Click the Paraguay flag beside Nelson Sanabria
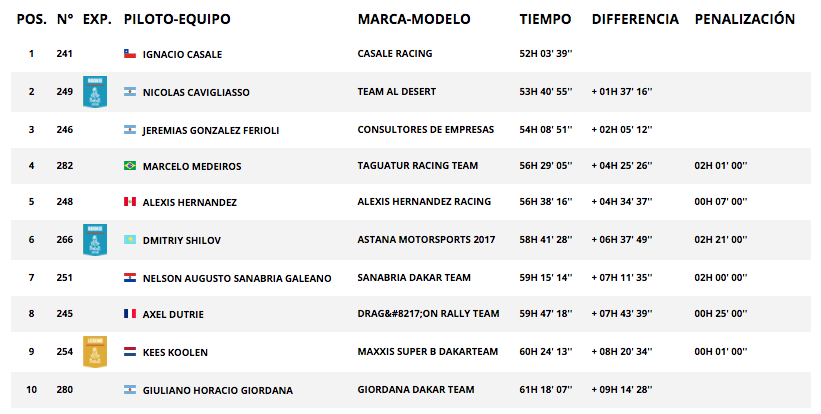Viewport: 821px width, 414px height. (x=130, y=277)
